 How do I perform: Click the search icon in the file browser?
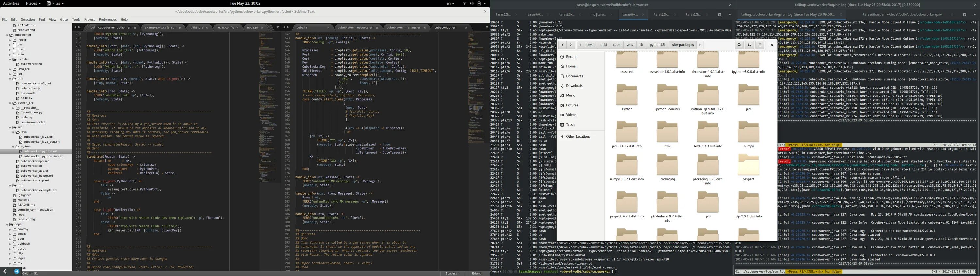739,45
